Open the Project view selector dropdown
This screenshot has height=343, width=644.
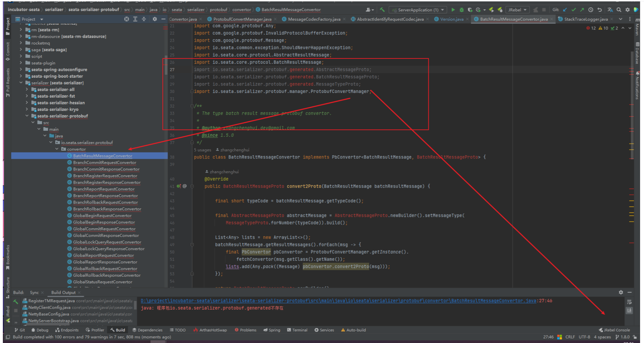point(29,19)
